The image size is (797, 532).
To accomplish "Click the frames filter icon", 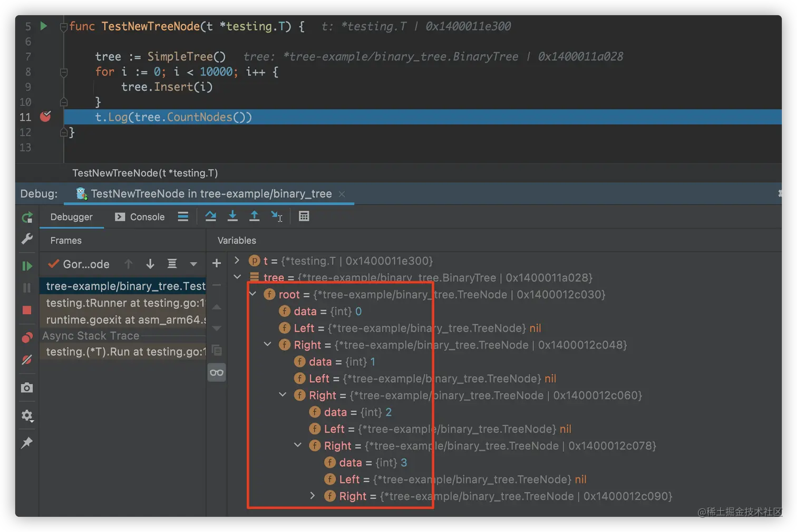I will click(172, 264).
